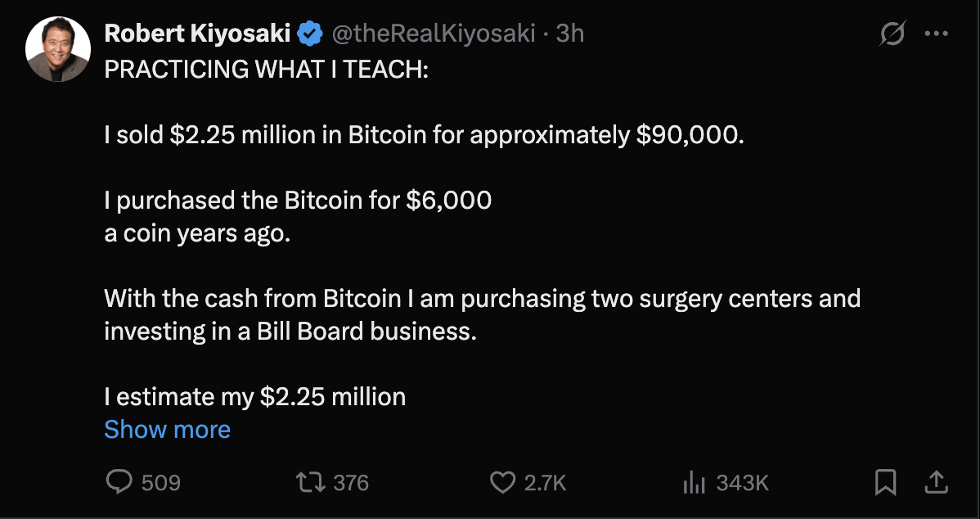The image size is (980, 519).
Task: Open Grok to explain this post
Action: (892, 33)
